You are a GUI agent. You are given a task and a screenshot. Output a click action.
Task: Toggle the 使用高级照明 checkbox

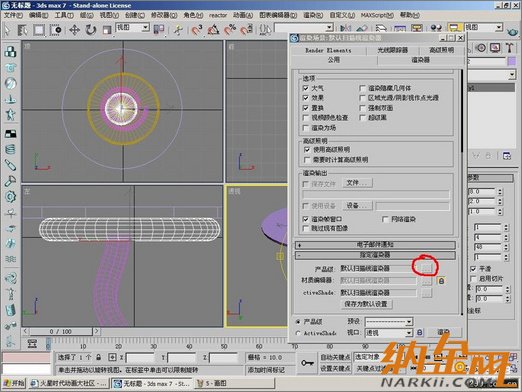307,150
